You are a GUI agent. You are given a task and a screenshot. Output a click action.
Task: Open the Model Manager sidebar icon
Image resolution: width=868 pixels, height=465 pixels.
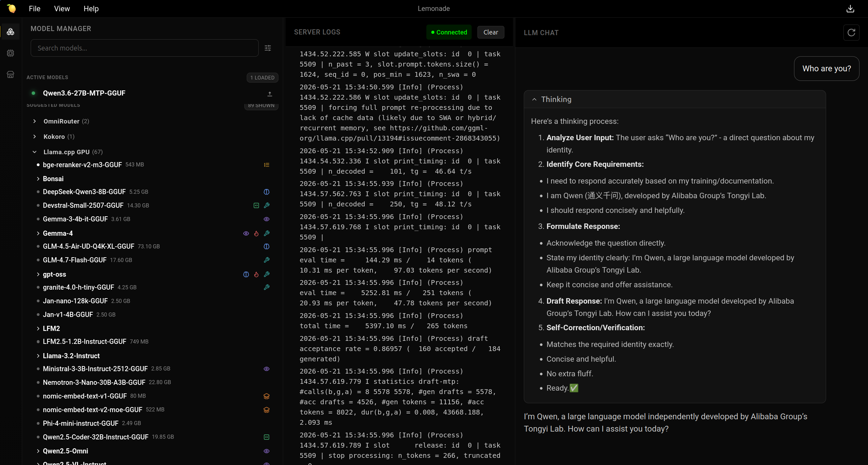pos(11,32)
